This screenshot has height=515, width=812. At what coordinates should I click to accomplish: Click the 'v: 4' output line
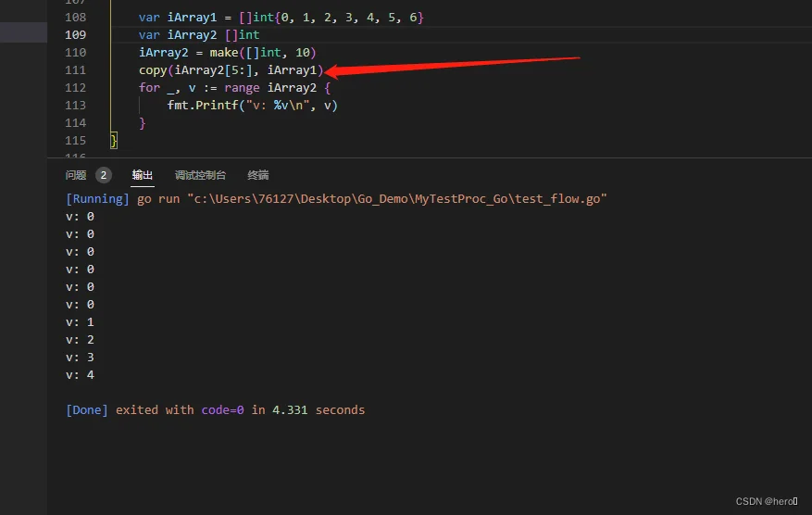80,375
